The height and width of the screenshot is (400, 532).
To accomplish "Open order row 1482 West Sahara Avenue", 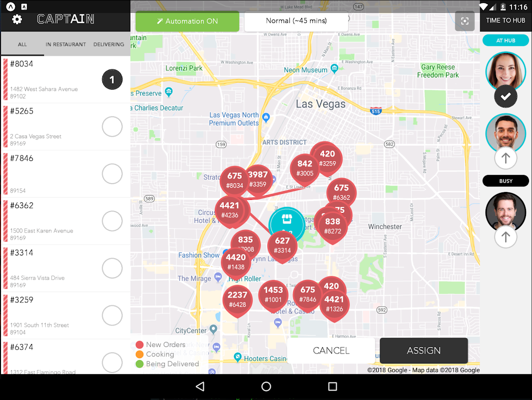I will pyautogui.click(x=66, y=79).
